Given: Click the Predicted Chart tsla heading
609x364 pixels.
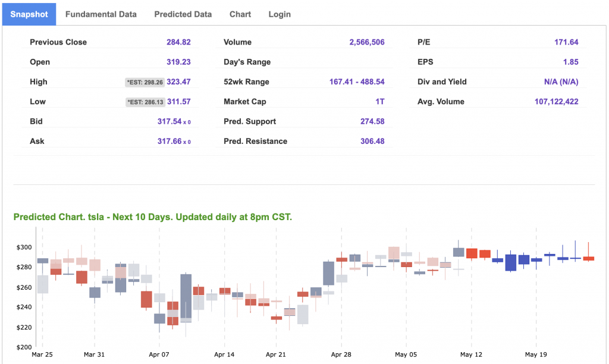Looking at the screenshot, I should (x=153, y=216).
